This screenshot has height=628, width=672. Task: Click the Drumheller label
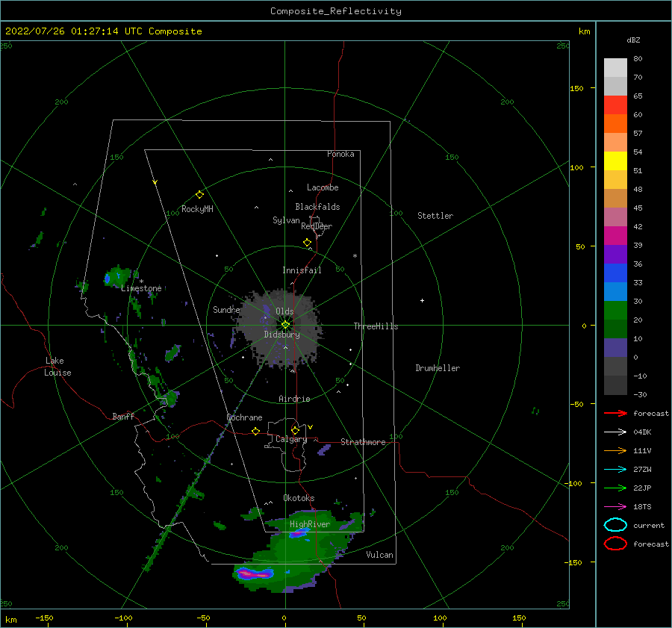tap(438, 368)
